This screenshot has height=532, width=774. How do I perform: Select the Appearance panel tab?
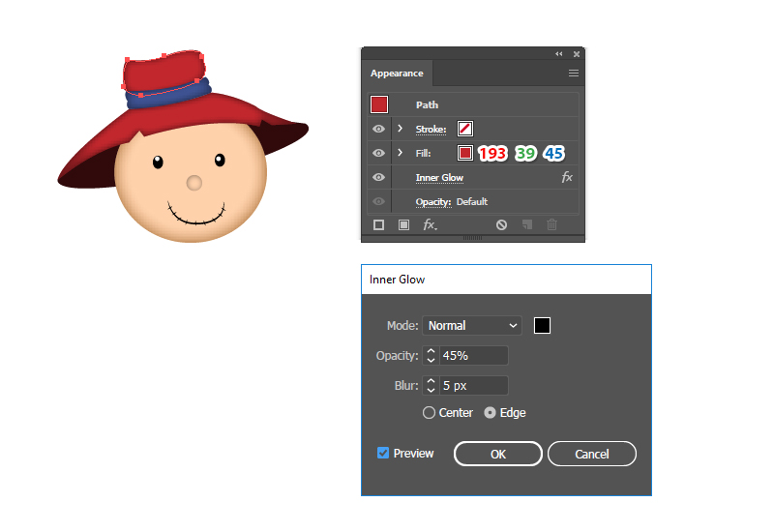pyautogui.click(x=397, y=74)
